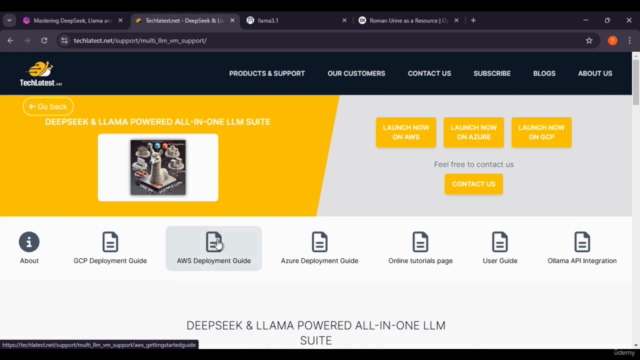Click the DeepSeek & Llama yellow banner title
Image resolution: width=640 pixels, height=360 pixels.
[x=158, y=122]
